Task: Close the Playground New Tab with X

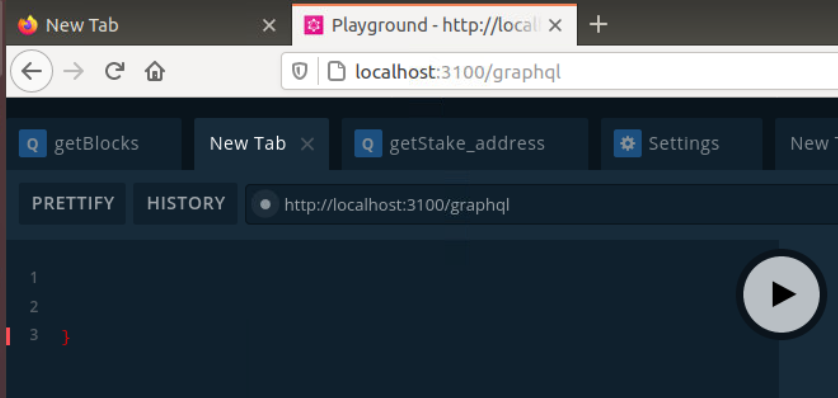Action: [x=307, y=144]
